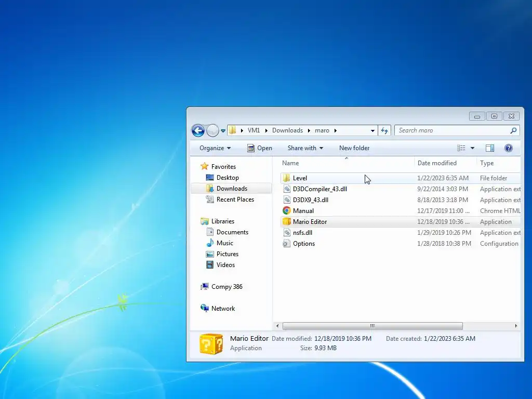Sort by the Date modified column
Viewport: 532px width, 399px height.
445,163
